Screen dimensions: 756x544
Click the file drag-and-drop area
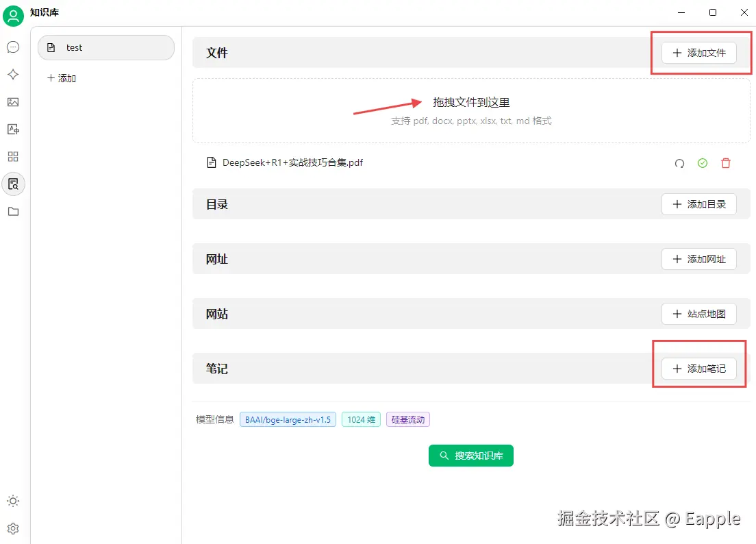pos(471,110)
